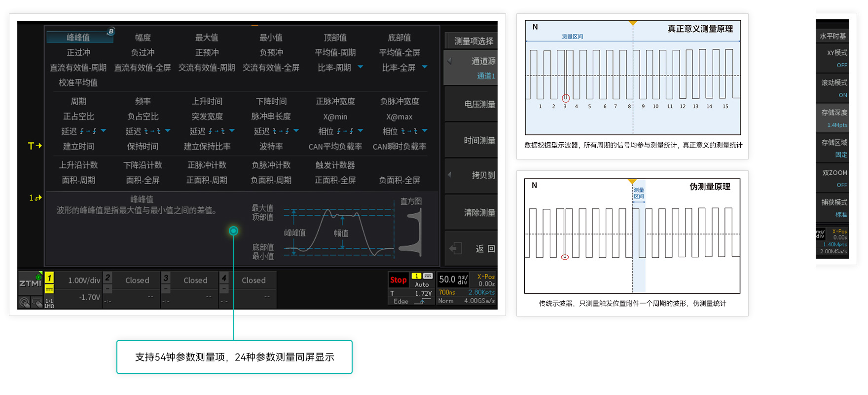Click the channel 2 number icon

[108, 278]
